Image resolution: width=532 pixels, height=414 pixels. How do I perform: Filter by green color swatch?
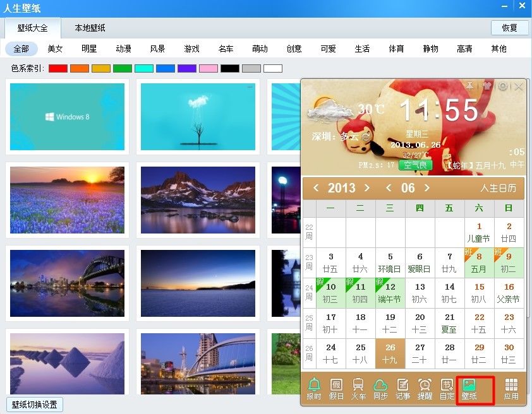pyautogui.click(x=123, y=68)
